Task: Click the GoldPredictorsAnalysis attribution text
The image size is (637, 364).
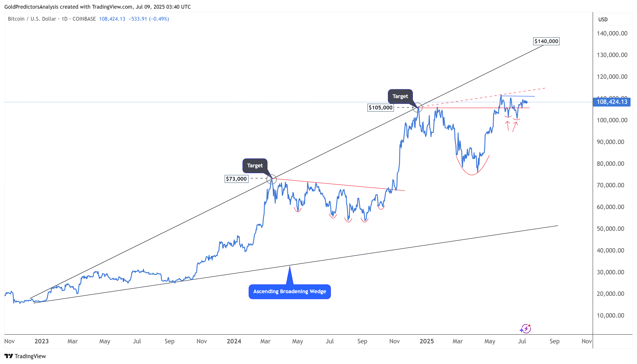Action: tap(31, 7)
